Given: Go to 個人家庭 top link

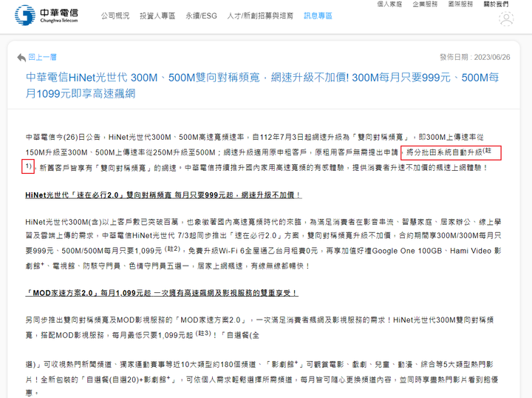Looking at the screenshot, I should coord(389,4).
